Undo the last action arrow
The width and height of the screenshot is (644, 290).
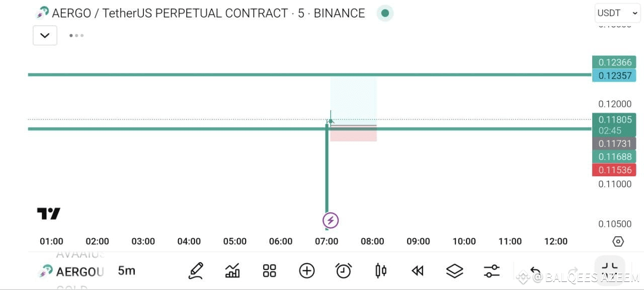tap(536, 272)
